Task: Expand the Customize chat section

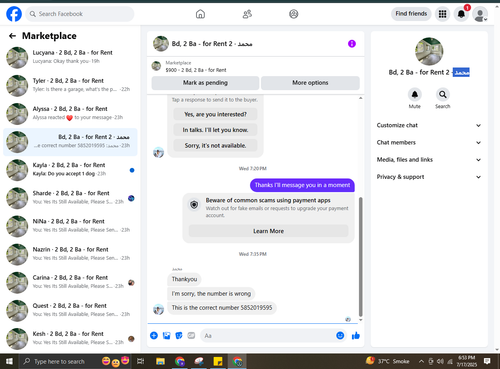Action: point(429,125)
